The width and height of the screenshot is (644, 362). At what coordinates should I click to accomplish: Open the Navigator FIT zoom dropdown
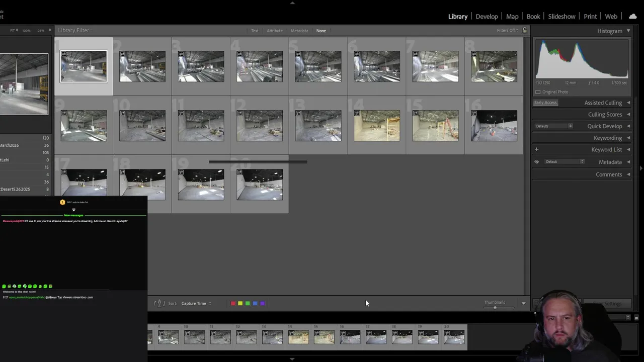pos(14,31)
